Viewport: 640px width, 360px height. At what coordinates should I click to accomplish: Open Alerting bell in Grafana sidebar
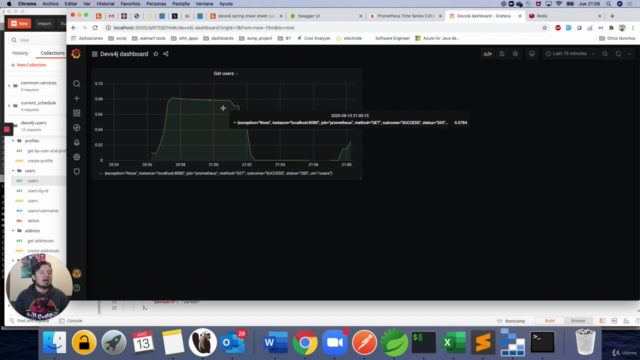point(76,142)
